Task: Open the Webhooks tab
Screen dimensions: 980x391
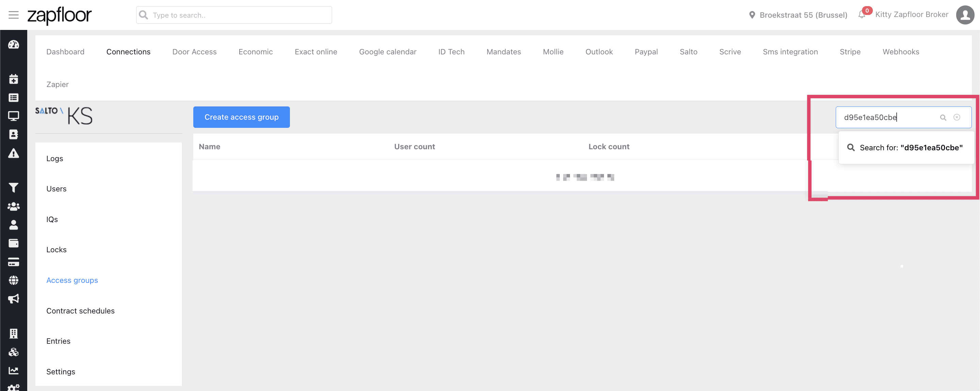Action: coord(900,52)
